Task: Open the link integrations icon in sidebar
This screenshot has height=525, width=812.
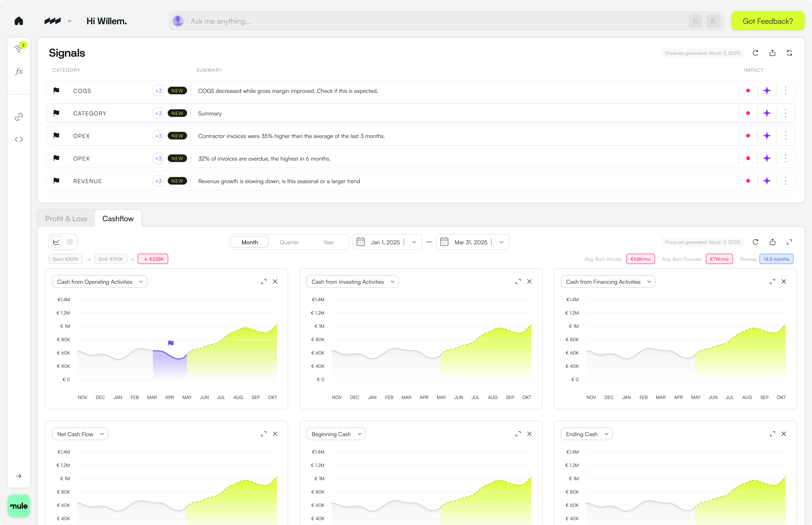Action: tap(19, 117)
